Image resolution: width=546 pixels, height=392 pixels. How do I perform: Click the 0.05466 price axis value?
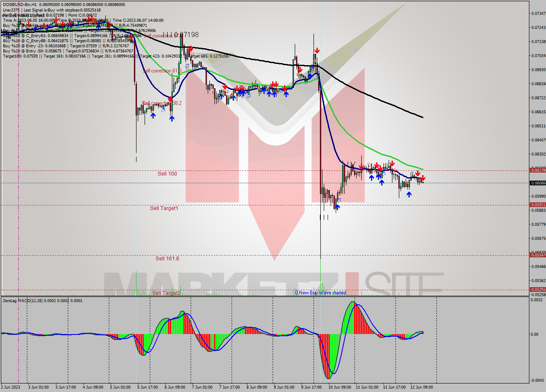(538, 266)
